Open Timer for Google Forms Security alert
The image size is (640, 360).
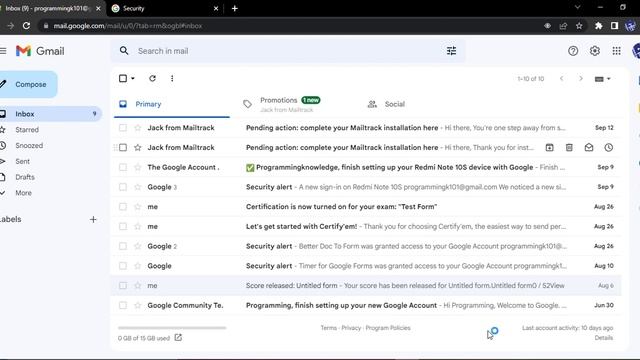366,266
